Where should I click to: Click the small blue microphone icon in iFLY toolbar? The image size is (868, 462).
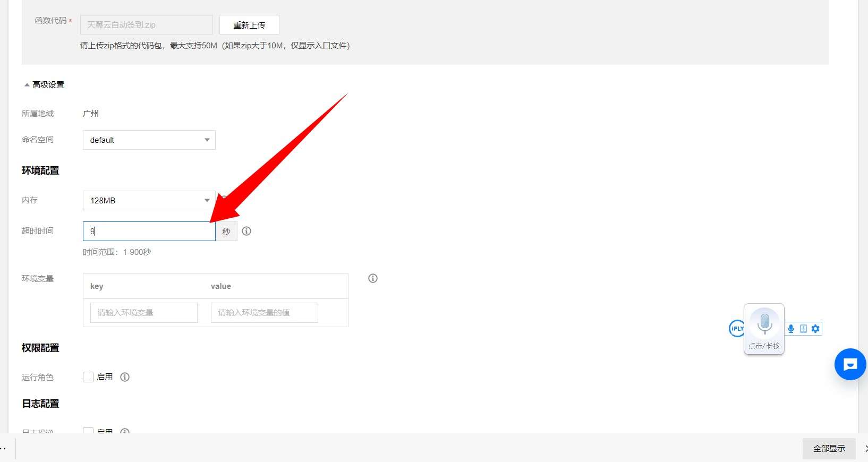[x=791, y=329]
